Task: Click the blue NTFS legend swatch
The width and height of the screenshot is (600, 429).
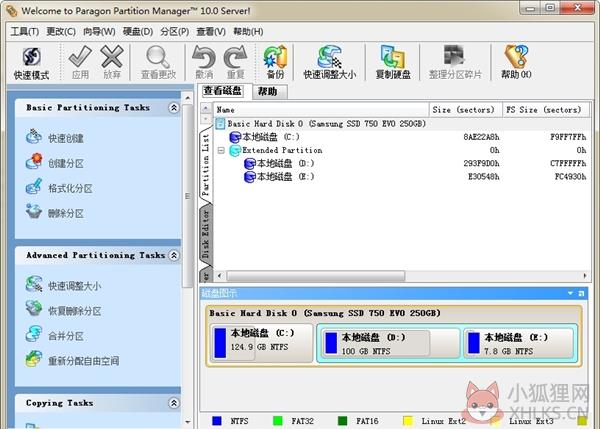Action: [x=217, y=421]
